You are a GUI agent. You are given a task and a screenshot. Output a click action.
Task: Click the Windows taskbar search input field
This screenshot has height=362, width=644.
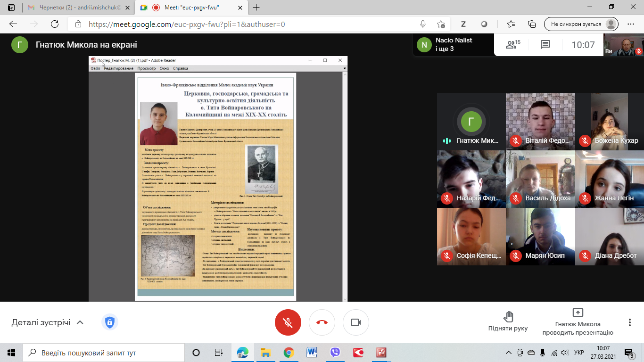104,353
